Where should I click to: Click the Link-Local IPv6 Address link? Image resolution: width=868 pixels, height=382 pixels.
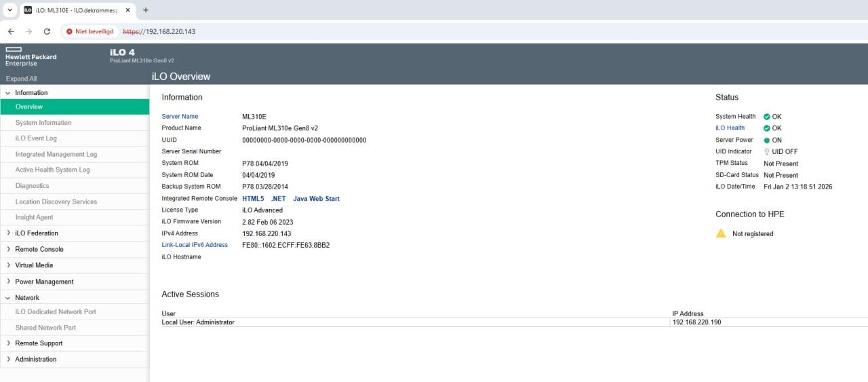coord(195,245)
